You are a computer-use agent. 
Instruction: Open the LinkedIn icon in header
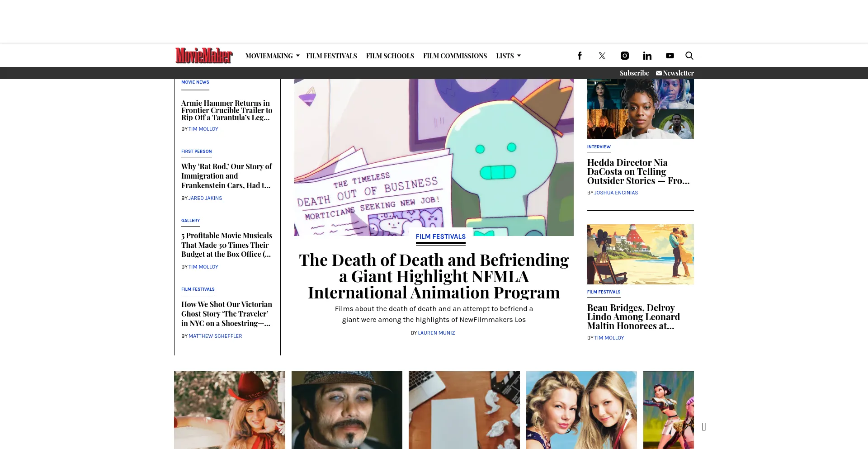pos(647,56)
